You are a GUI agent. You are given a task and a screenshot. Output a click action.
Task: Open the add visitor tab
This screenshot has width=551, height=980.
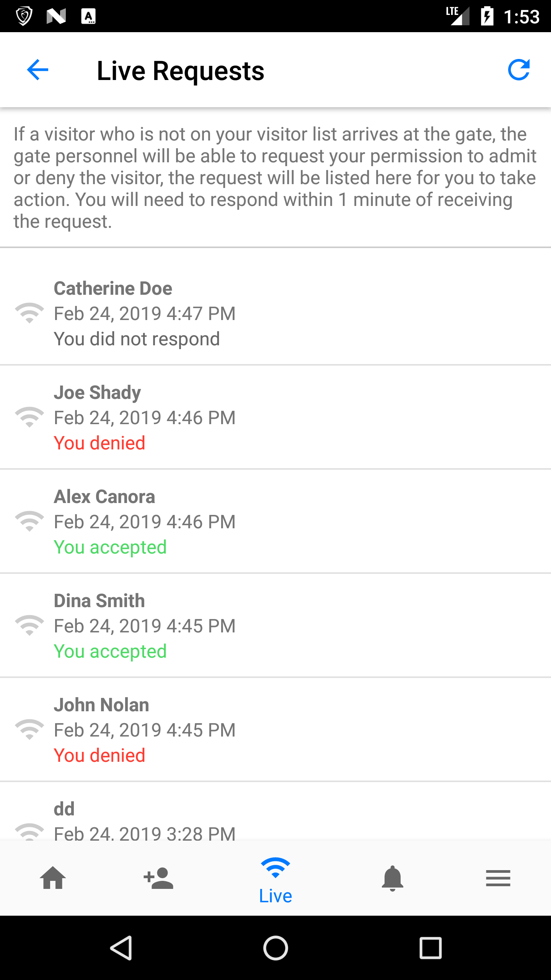pyautogui.click(x=158, y=877)
